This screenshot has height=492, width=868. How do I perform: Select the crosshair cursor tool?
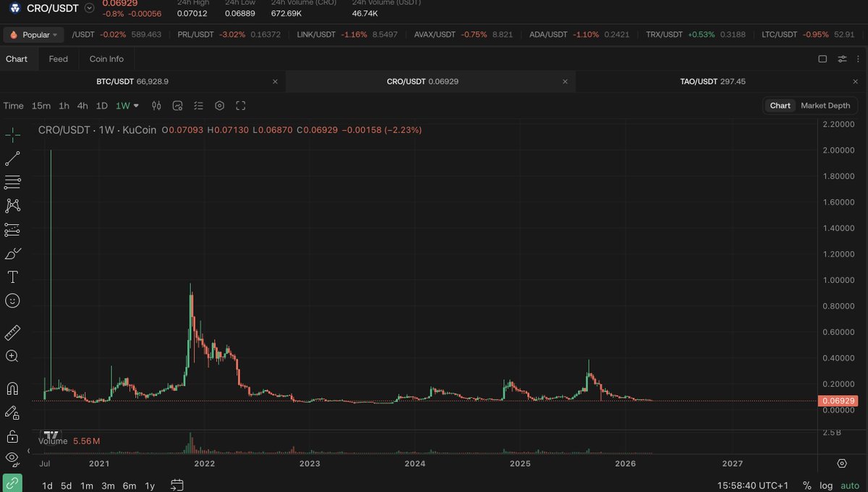click(12, 135)
